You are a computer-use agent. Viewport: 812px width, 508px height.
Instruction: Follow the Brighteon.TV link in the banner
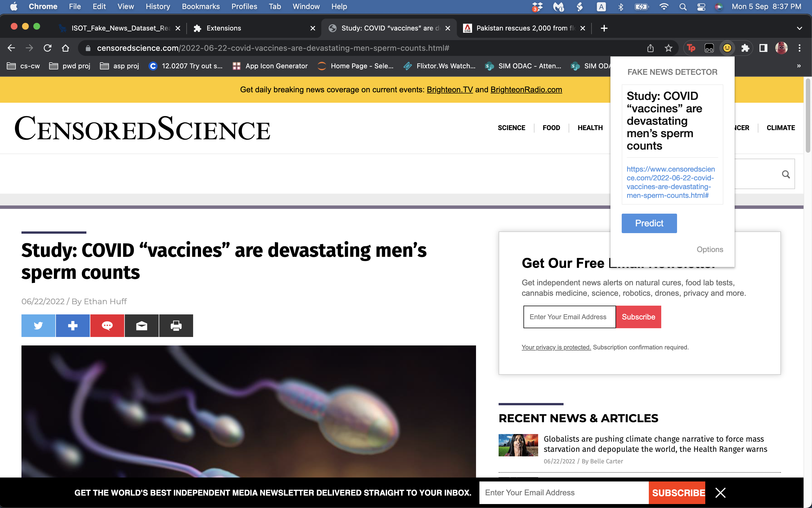[449, 90]
